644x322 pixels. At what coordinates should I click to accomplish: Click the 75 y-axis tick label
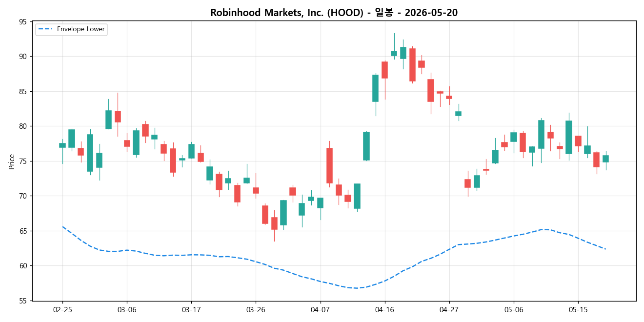(23, 161)
